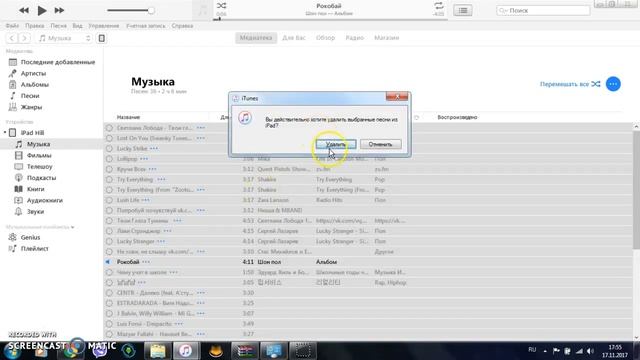Open the Файл menu
Screen dimensions: 640x360
click(12, 26)
